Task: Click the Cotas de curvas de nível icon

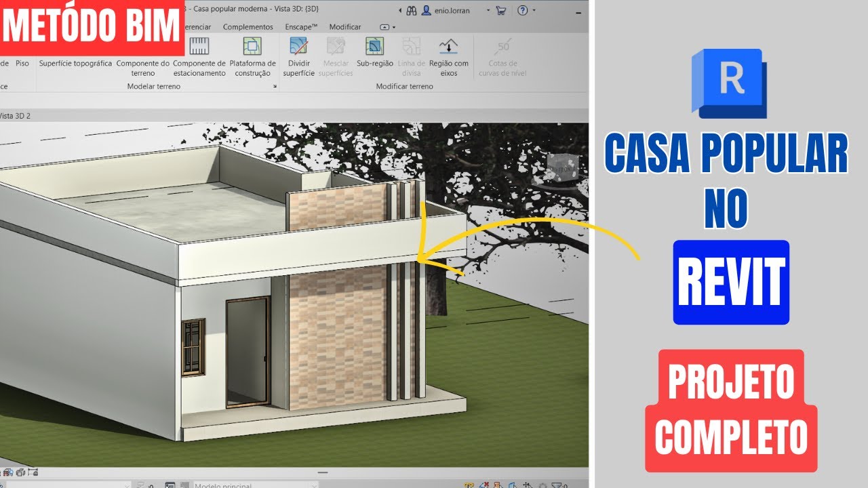Action: coord(502,46)
